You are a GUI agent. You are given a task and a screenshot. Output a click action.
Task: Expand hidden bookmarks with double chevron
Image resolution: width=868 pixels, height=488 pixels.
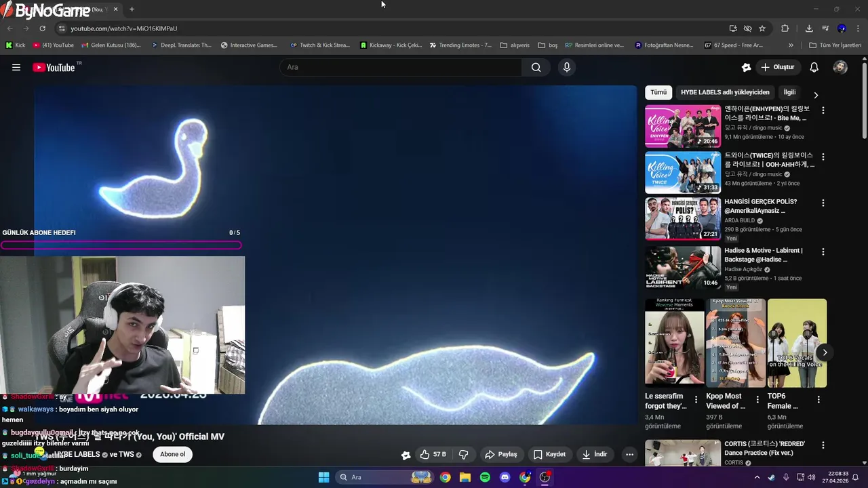click(x=791, y=45)
